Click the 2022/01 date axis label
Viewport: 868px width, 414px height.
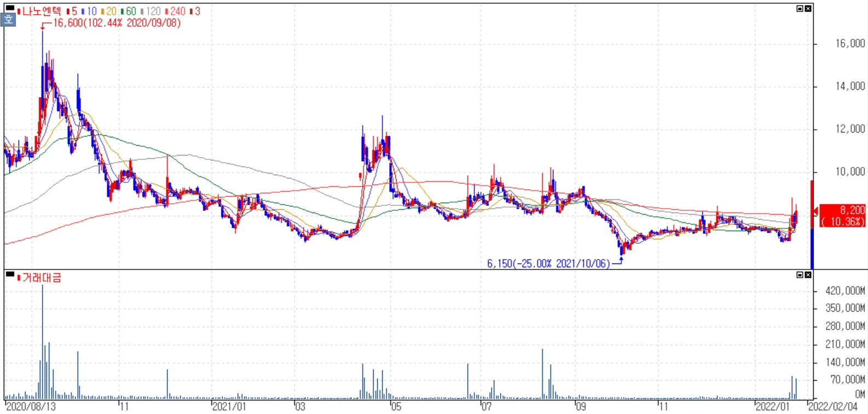click(x=773, y=406)
